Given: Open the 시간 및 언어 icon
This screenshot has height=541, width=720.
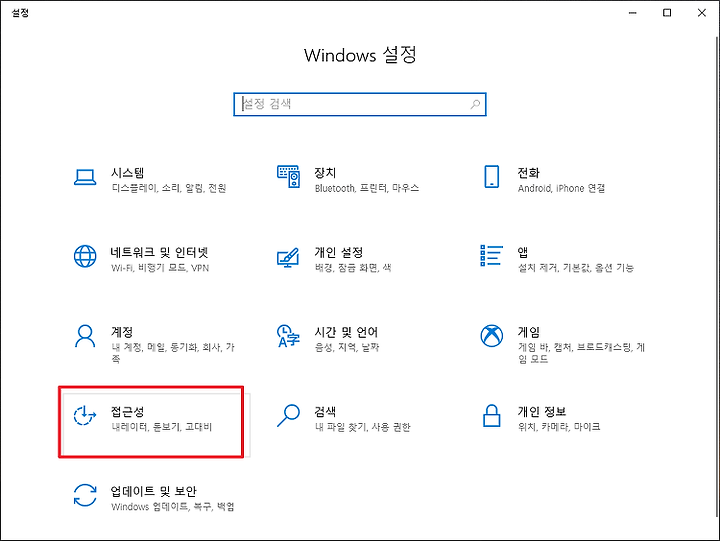Looking at the screenshot, I should (x=288, y=336).
